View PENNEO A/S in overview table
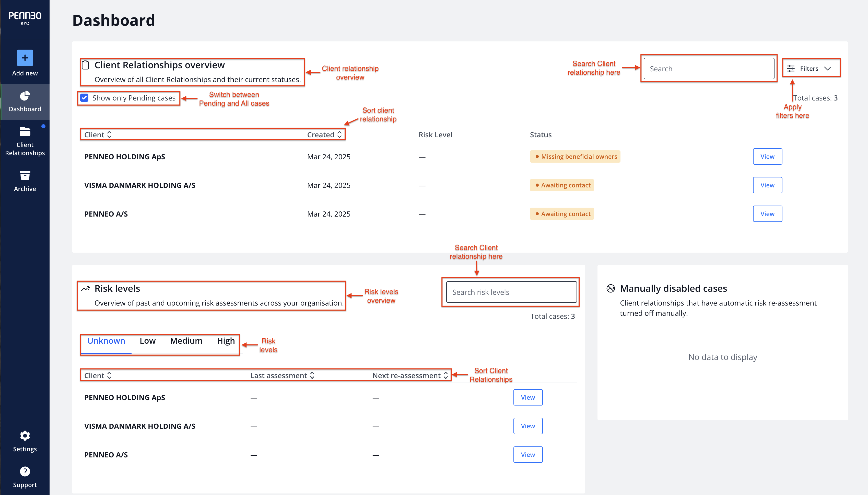The height and width of the screenshot is (495, 868). click(767, 213)
